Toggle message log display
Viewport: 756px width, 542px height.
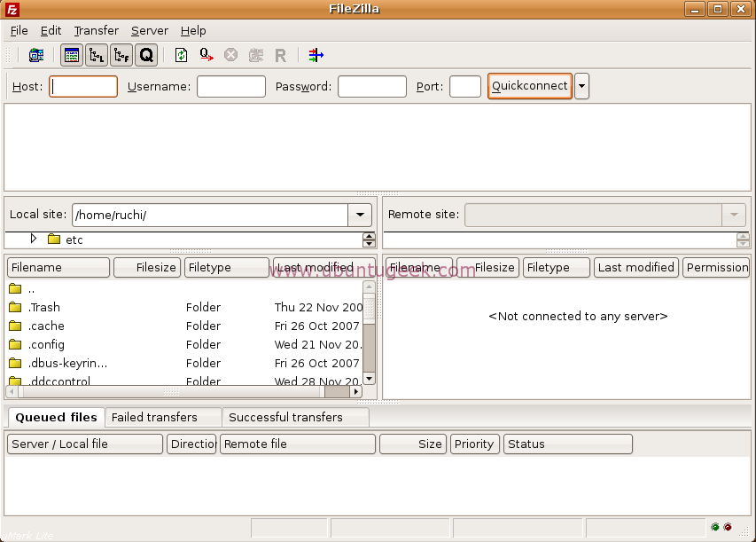pyautogui.click(x=72, y=56)
